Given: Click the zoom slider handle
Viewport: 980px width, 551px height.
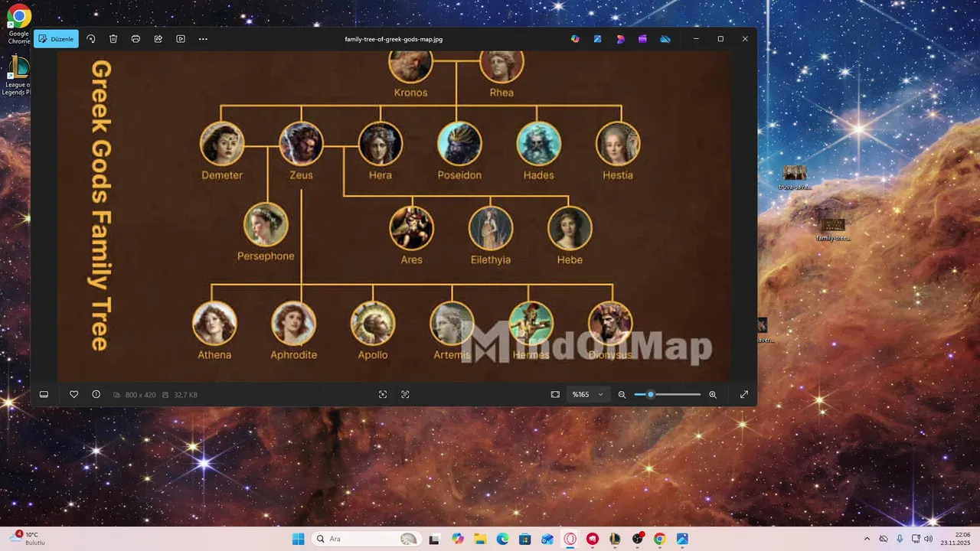Looking at the screenshot, I should coord(651,394).
